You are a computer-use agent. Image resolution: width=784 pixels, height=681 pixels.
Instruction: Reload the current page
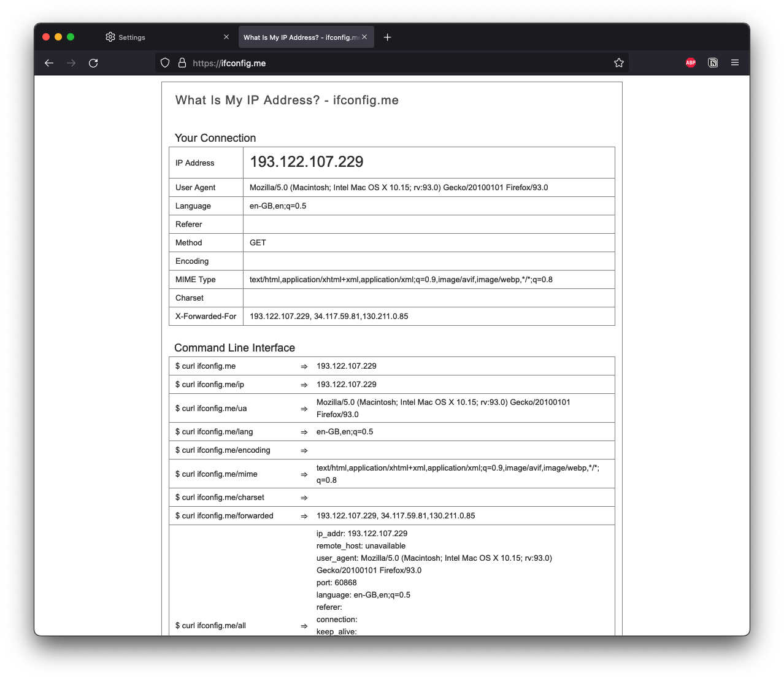click(x=93, y=63)
